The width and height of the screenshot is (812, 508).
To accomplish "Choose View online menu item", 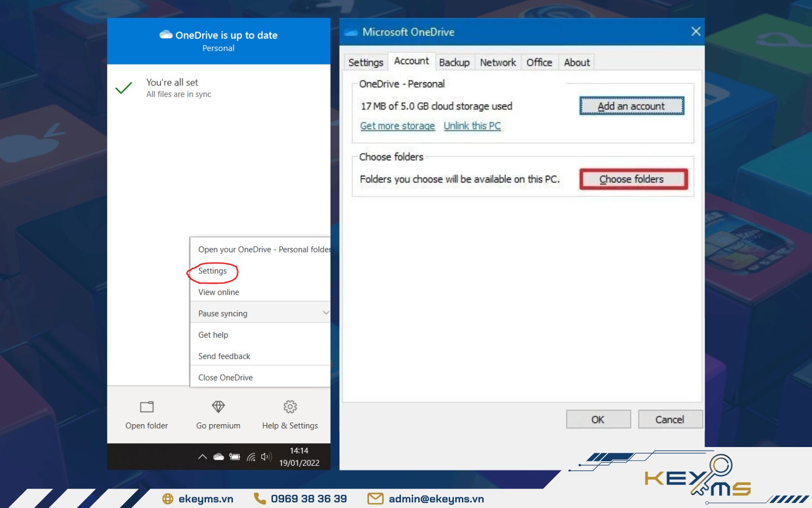I will click(218, 292).
